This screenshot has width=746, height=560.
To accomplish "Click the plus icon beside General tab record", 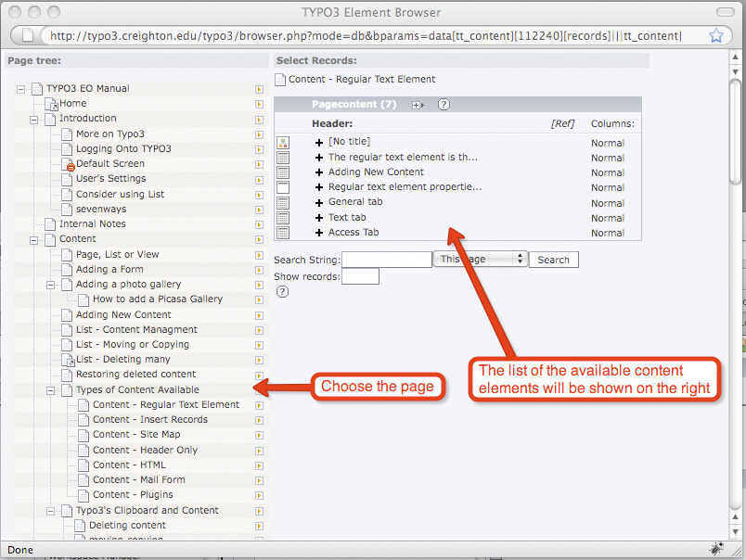I will [319, 202].
